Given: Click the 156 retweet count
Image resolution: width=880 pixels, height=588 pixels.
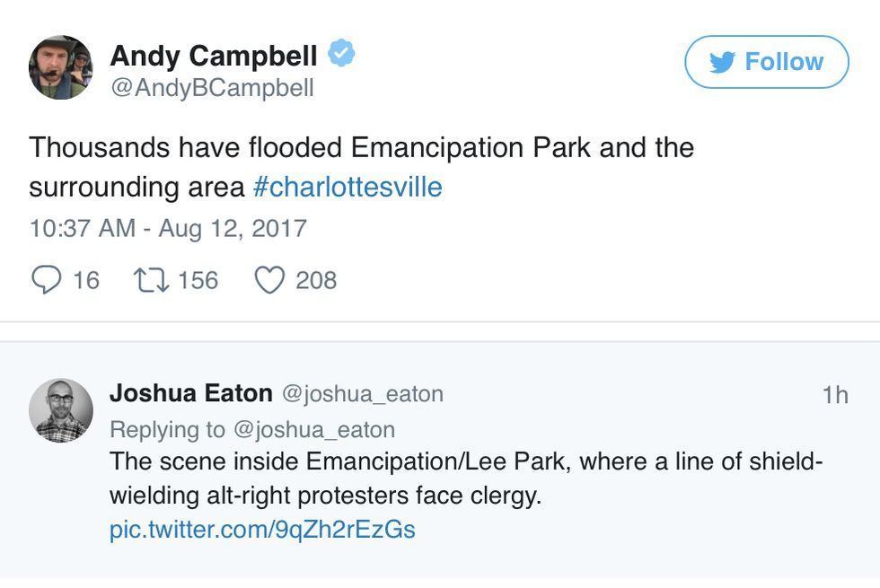Looking at the screenshot, I should coord(198,280).
